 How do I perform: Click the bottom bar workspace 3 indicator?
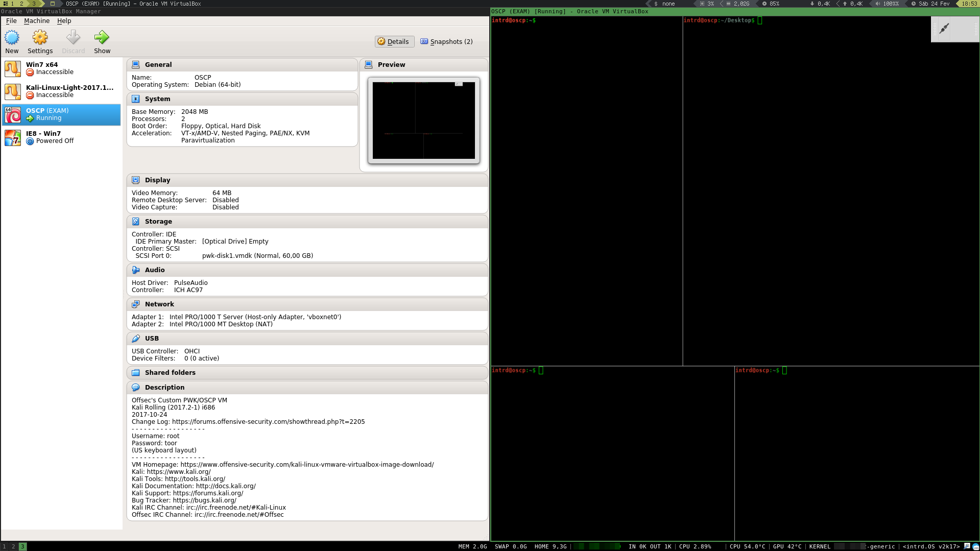(x=22, y=546)
